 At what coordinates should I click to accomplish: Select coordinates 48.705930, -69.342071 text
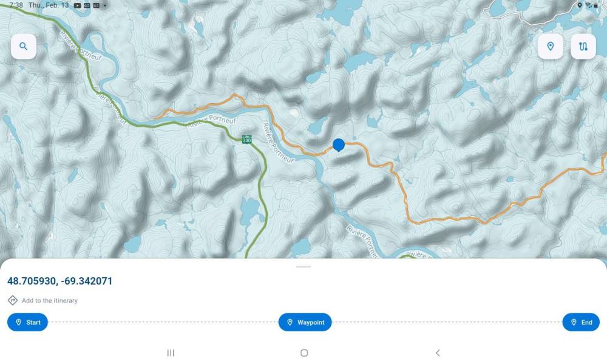point(60,281)
